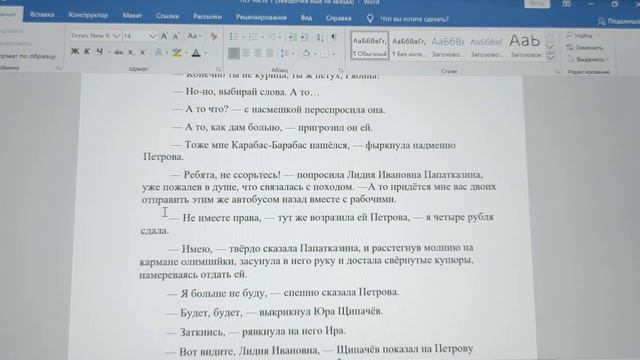640x360 pixels.
Task: Open bullet library dropdown arrow
Action: click(x=243, y=38)
